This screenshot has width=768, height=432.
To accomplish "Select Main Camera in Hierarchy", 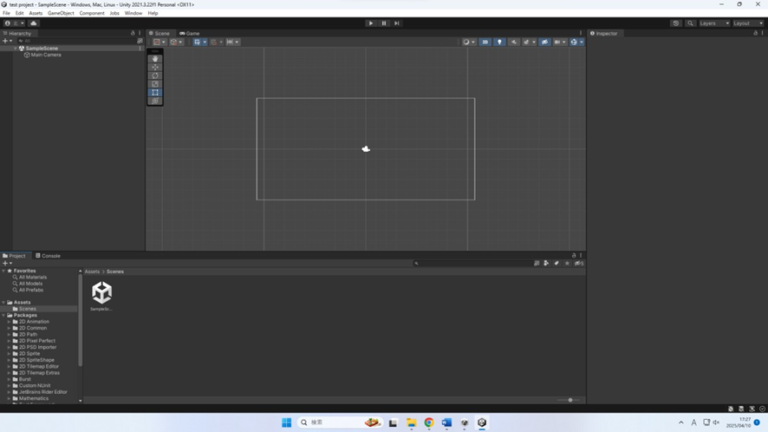I will click(x=46, y=55).
